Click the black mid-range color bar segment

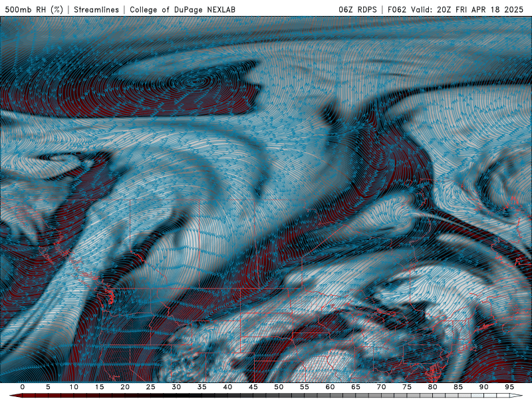coord(176,396)
